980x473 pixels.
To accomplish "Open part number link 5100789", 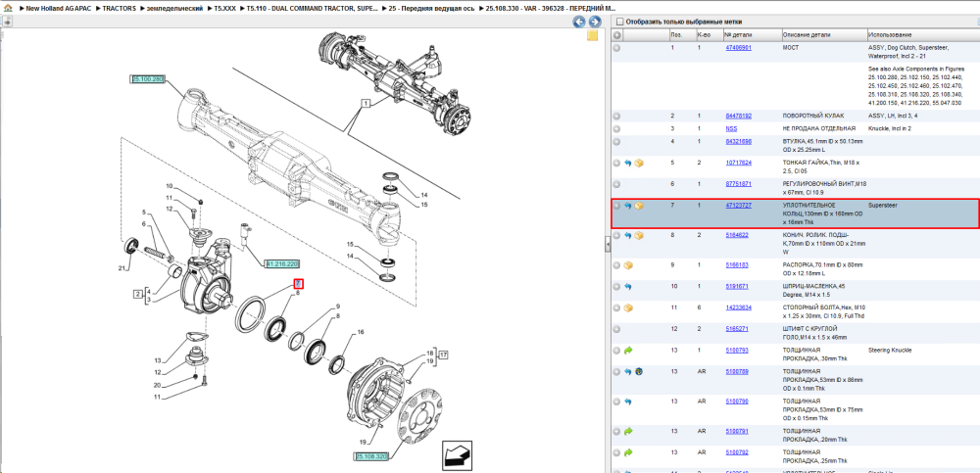I will click(x=737, y=372).
